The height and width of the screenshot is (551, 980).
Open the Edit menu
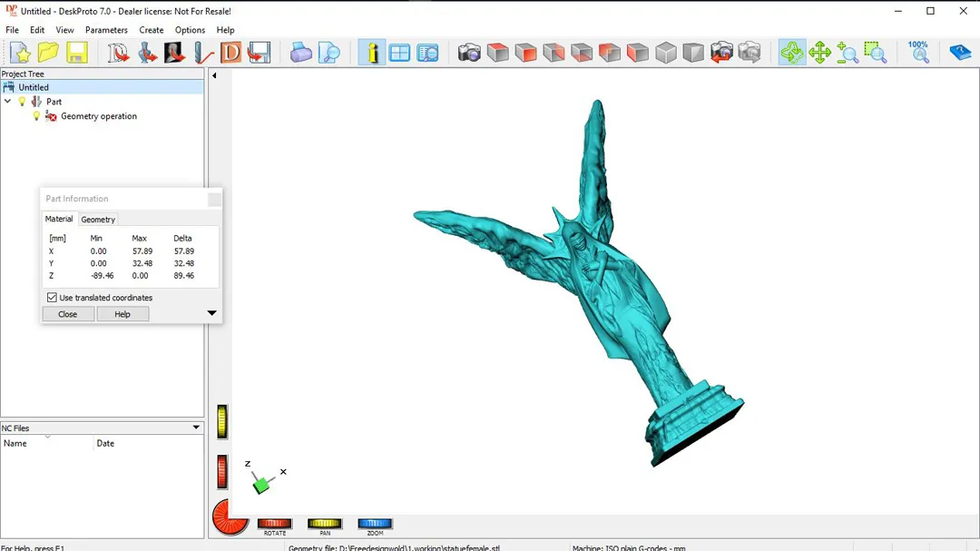(x=37, y=30)
